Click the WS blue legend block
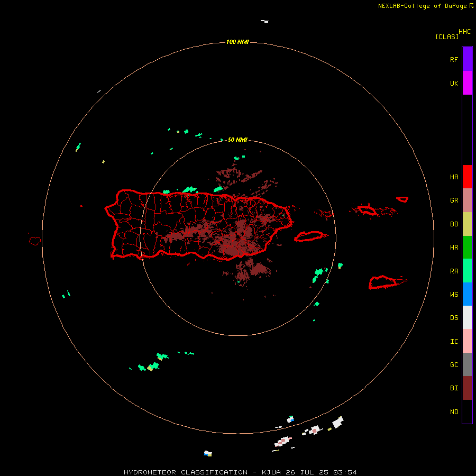The width and height of the screenshot is (476, 476). (467, 294)
